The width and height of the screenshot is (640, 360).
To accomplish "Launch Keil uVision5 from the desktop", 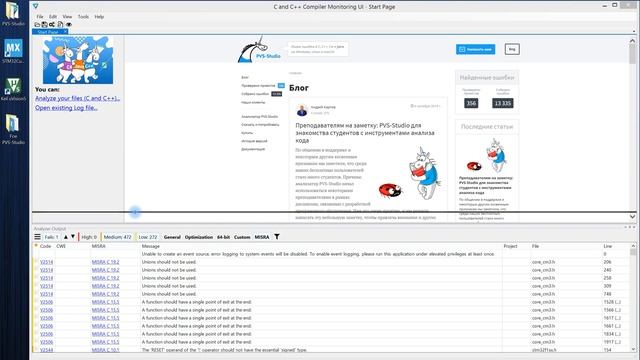I will tap(13, 89).
